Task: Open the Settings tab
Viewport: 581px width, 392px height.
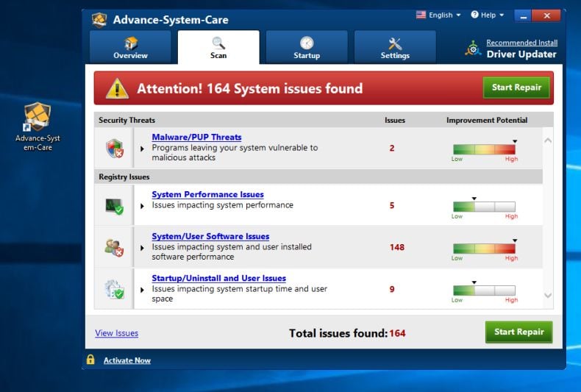Action: coord(395,47)
